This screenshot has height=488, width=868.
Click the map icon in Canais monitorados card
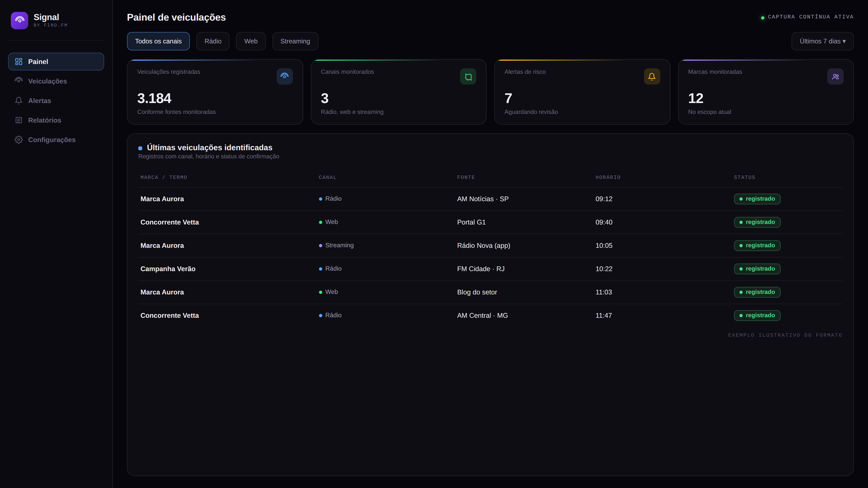tap(468, 76)
